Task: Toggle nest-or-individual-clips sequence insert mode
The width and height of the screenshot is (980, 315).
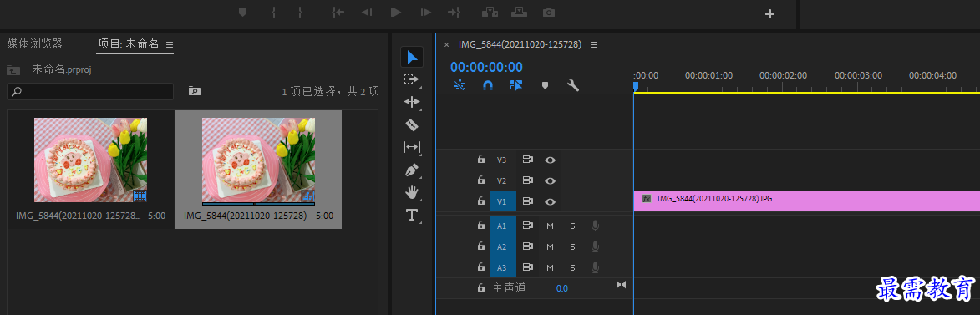Action: click(460, 85)
